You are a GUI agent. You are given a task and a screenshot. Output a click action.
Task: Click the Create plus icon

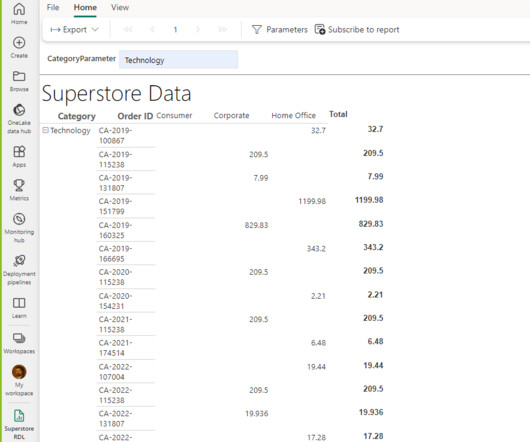pos(19,43)
